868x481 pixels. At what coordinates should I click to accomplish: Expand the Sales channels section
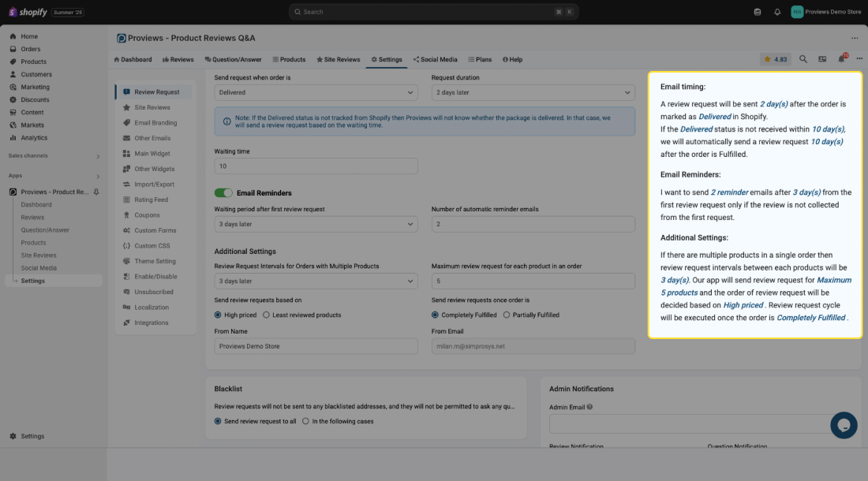click(98, 156)
